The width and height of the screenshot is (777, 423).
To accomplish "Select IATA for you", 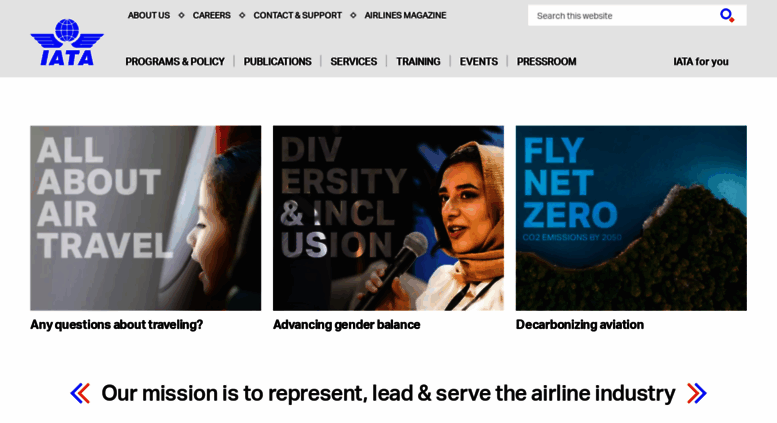I will (701, 61).
